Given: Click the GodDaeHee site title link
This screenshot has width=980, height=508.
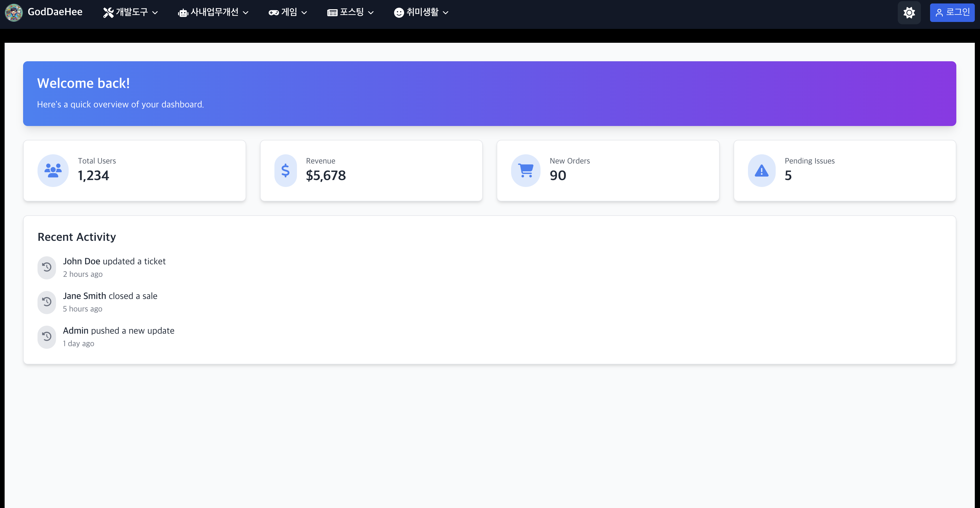Looking at the screenshot, I should click(55, 12).
